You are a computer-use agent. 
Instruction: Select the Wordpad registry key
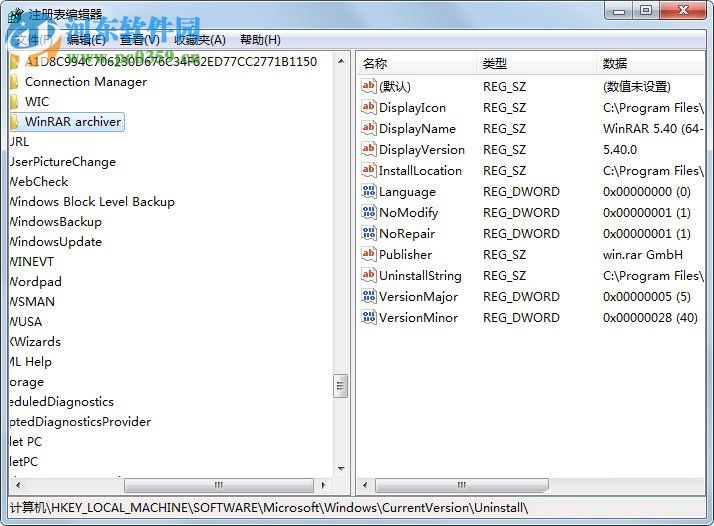point(35,282)
